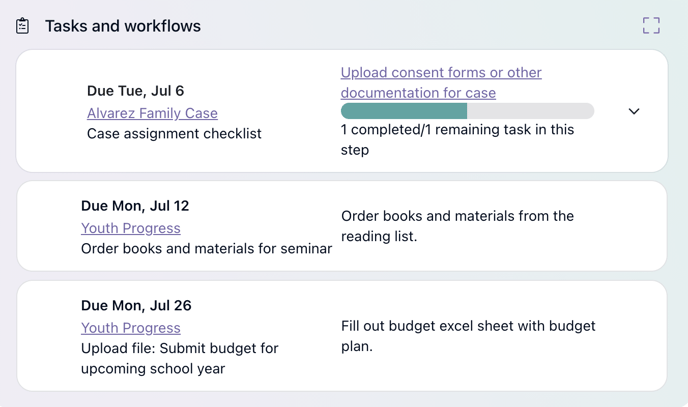Screen dimensions: 688x407
Task: Expand the Alvarez Family Case task chevron
Action: pos(634,111)
